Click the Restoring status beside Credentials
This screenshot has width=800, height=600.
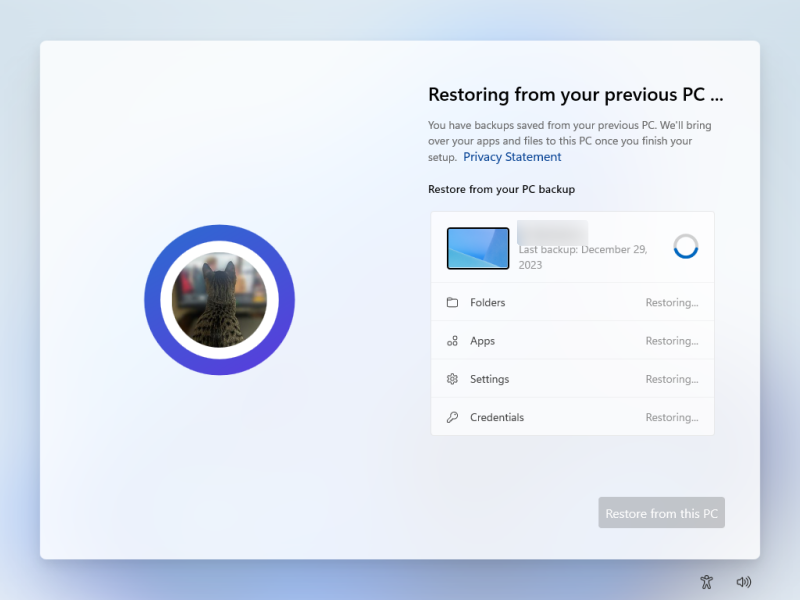click(x=671, y=417)
